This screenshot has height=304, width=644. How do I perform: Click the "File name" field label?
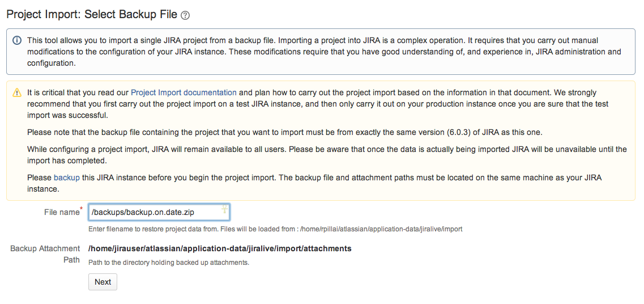pos(61,212)
